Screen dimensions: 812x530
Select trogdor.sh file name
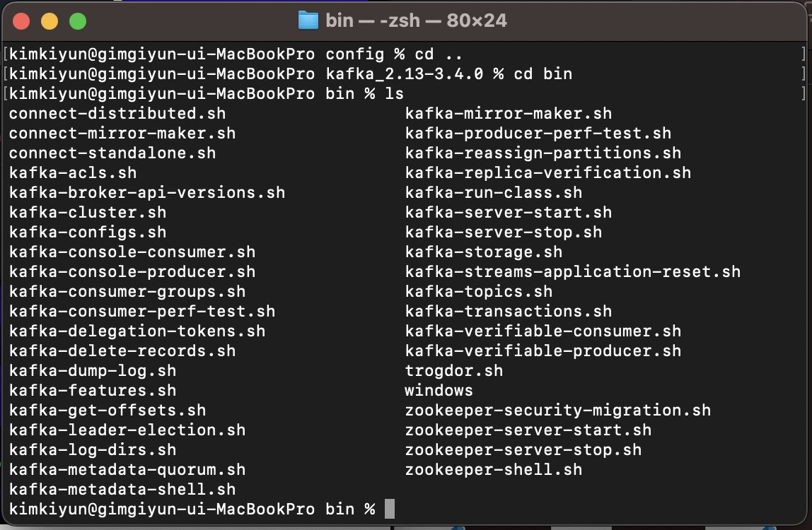pos(454,370)
